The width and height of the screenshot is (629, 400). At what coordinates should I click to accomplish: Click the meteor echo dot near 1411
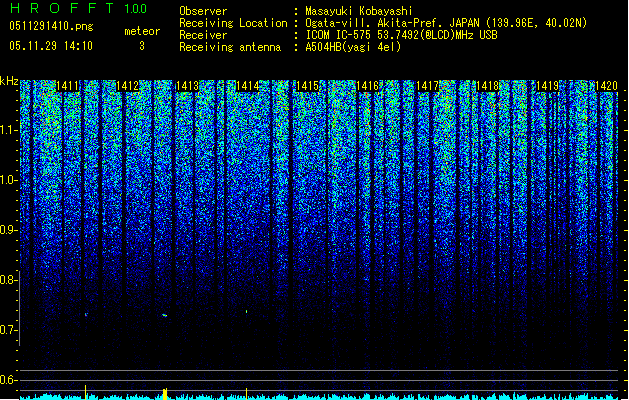click(x=86, y=315)
